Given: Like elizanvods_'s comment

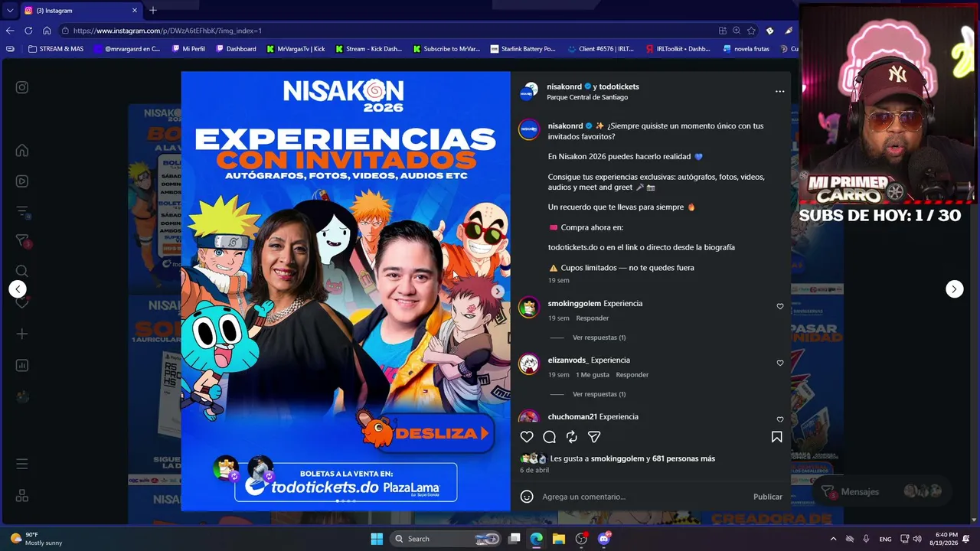Looking at the screenshot, I should tap(780, 363).
